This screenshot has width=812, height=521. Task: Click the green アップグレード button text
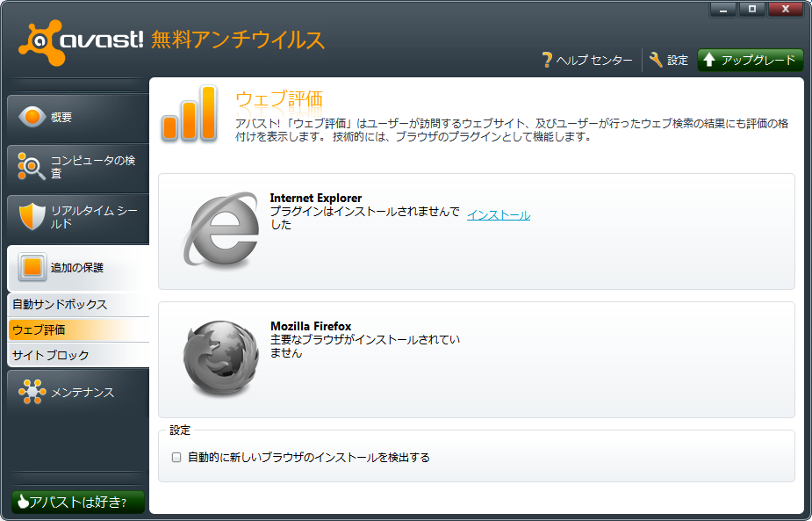coord(758,60)
